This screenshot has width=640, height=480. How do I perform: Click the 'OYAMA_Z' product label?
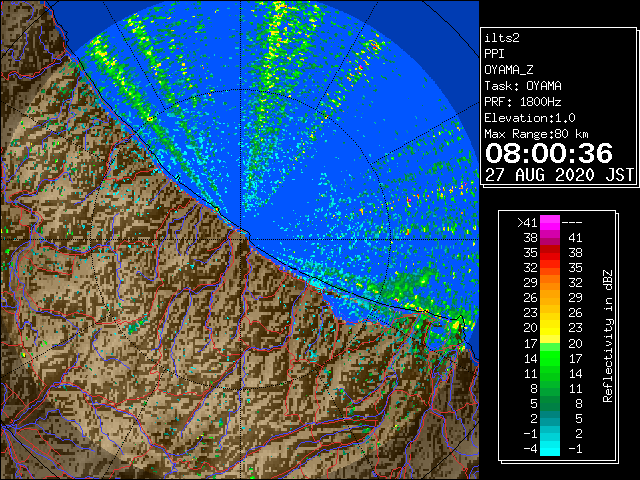[x=509, y=70]
